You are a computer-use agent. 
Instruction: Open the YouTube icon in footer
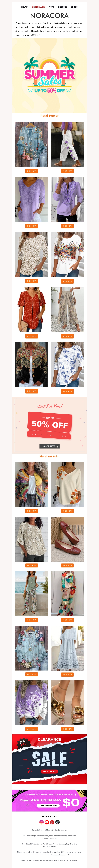(x=47, y=822)
